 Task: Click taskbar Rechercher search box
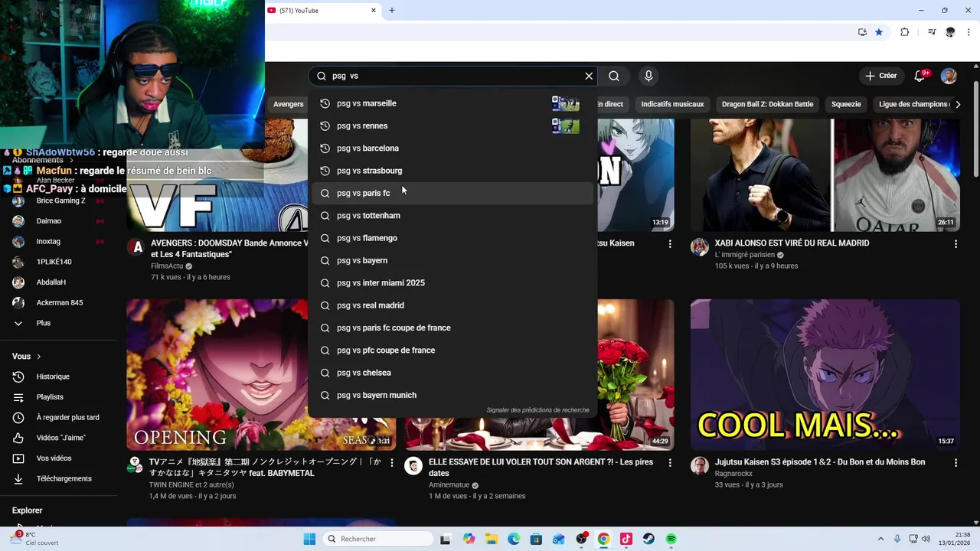click(x=378, y=539)
